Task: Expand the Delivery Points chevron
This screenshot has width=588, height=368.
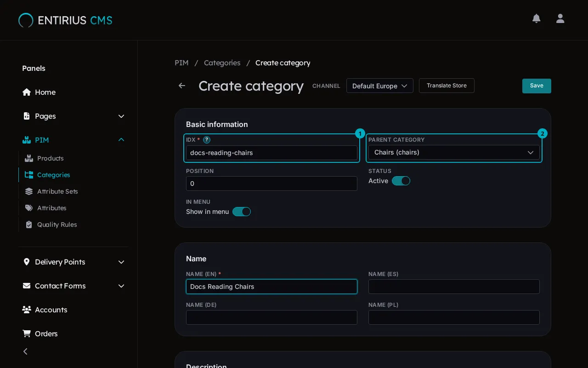Action: [x=121, y=262]
